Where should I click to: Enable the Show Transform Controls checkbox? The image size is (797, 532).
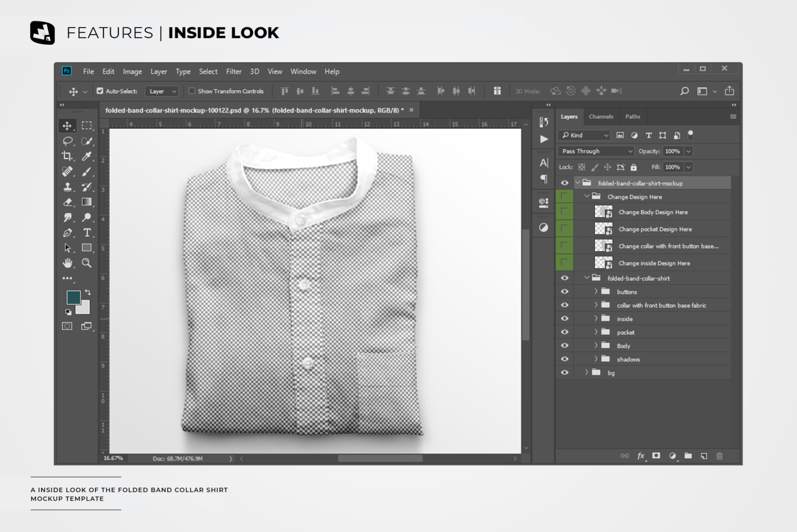coord(192,91)
